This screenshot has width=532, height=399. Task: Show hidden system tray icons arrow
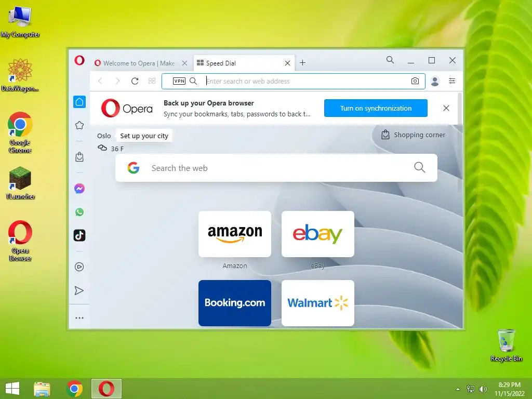[458, 389]
